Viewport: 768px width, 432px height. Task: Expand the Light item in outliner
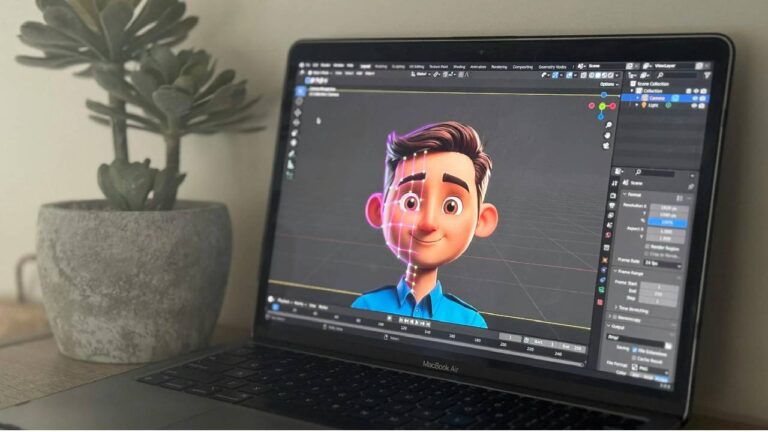(638, 105)
